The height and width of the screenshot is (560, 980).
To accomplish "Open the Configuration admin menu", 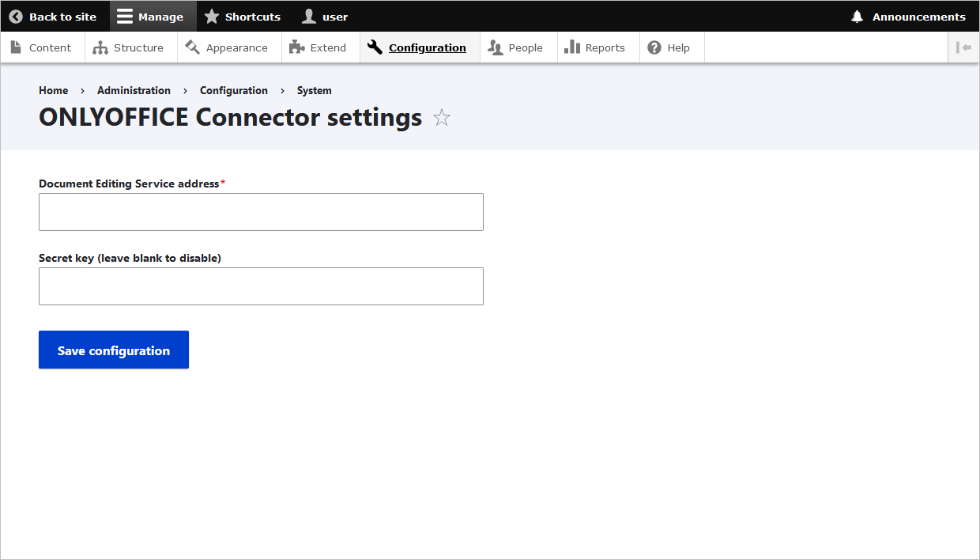I will click(420, 47).
